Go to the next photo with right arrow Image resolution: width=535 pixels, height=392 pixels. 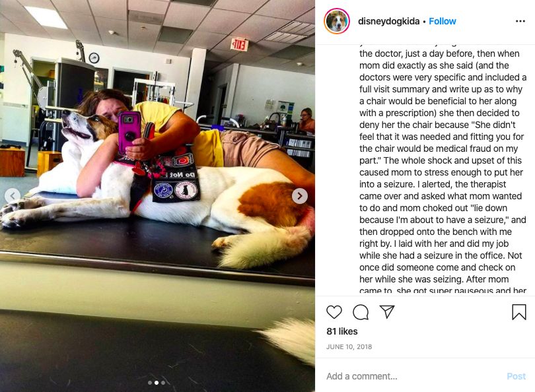pos(300,196)
